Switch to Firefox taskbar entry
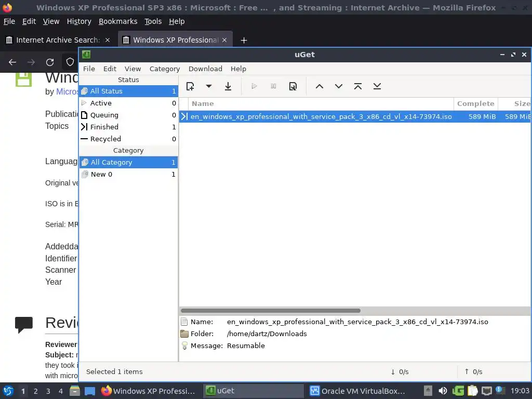 pyautogui.click(x=149, y=391)
